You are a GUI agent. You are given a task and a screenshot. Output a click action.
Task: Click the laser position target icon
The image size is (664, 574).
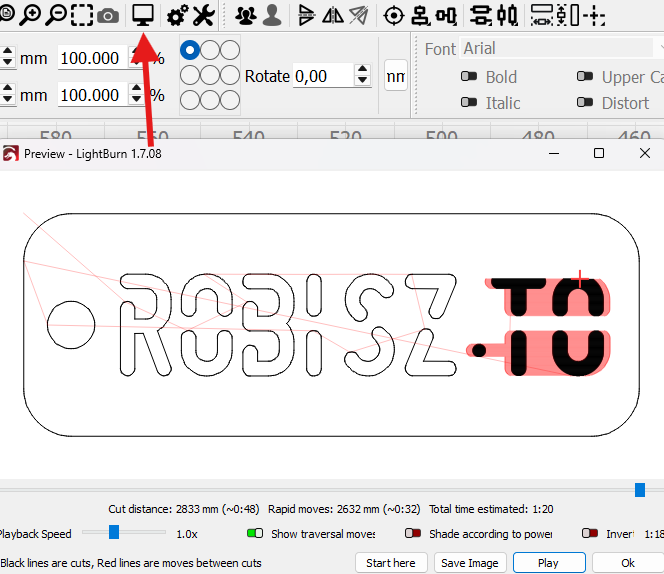(394, 15)
